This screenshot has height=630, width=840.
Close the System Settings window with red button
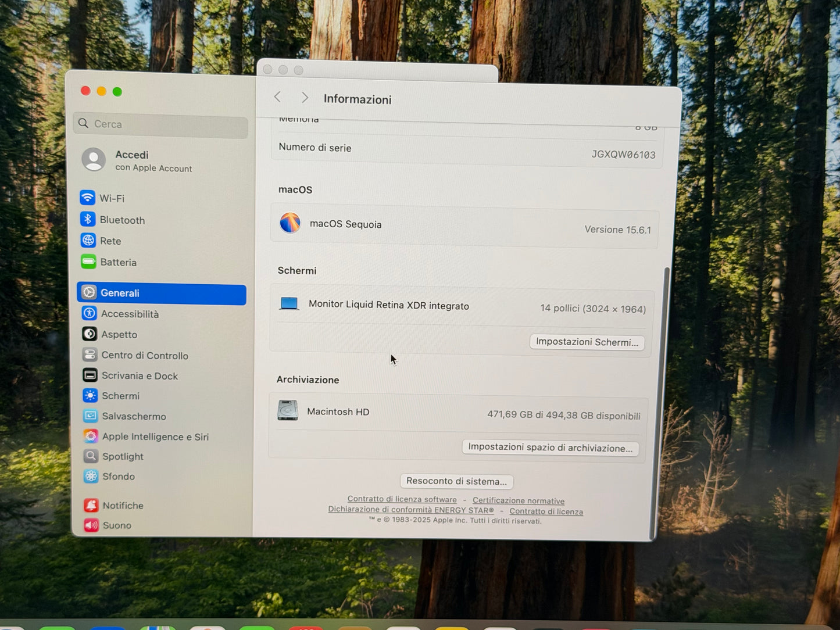tap(85, 91)
